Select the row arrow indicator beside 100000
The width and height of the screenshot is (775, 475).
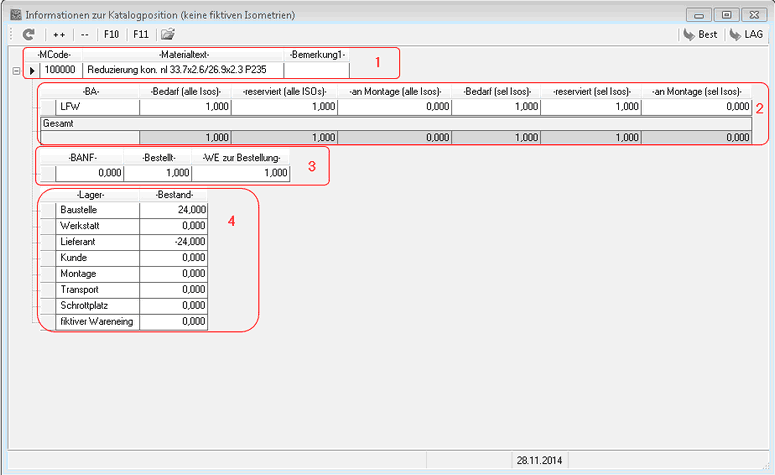click(x=32, y=71)
